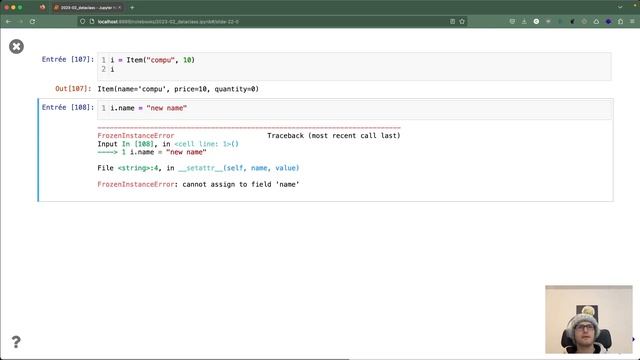Open the downloads panel

(x=524, y=21)
